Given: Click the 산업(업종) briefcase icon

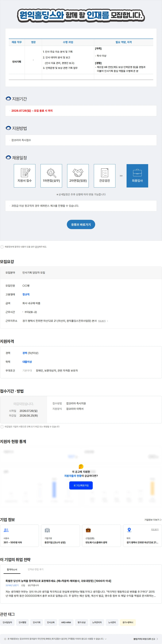Looking at the screenshot, I should point(88,530).
